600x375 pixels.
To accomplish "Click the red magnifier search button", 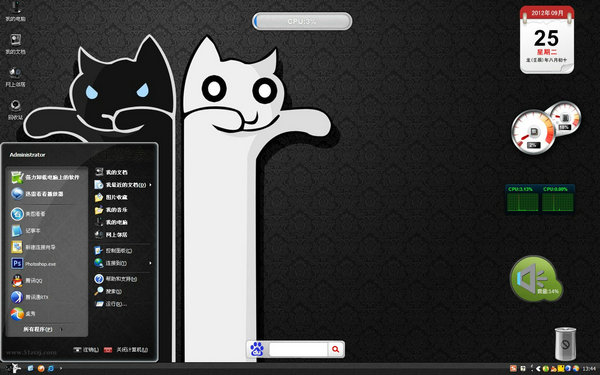I will 336,349.
